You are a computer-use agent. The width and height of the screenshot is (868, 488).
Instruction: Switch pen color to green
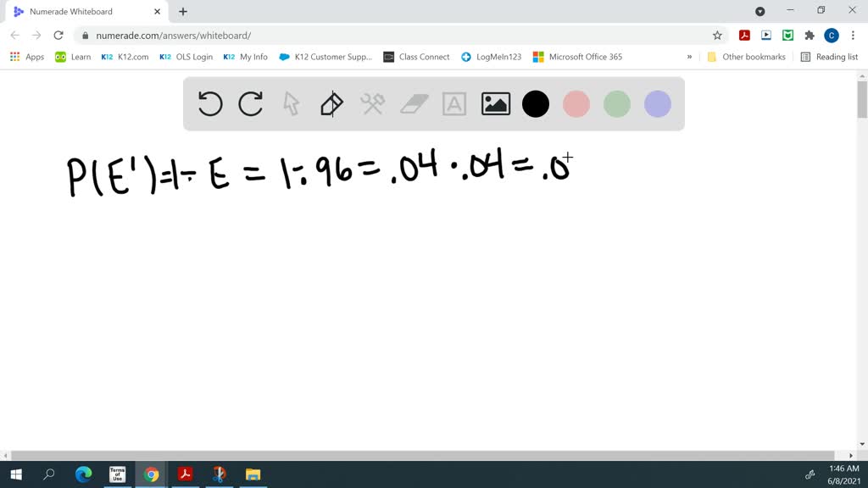click(x=617, y=104)
